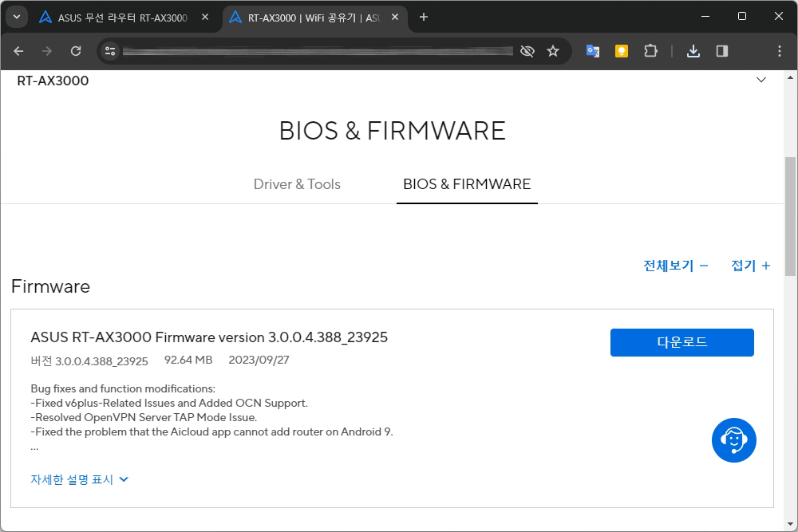The height and width of the screenshot is (532, 798).
Task: Expand 자세한 설명 표시 details
Action: (79, 479)
